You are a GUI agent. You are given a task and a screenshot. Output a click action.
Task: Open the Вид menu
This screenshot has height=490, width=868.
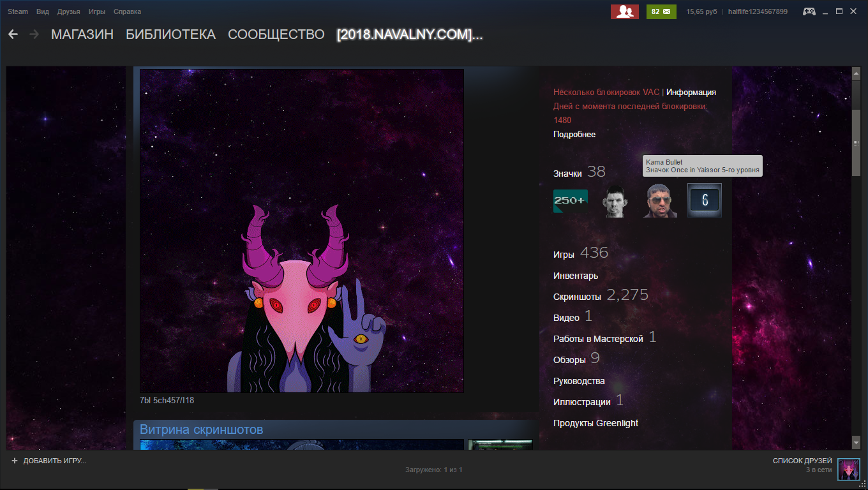43,11
